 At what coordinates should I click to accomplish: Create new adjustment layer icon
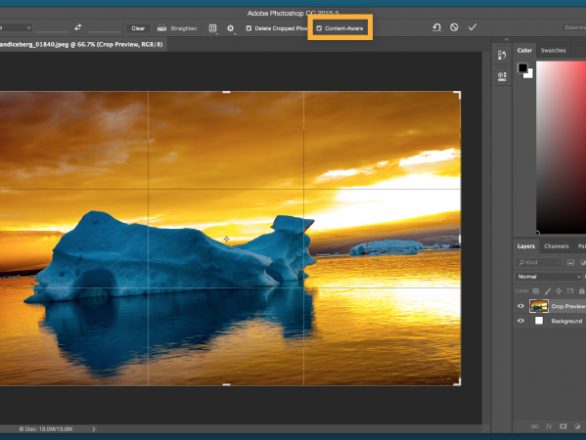point(577,426)
